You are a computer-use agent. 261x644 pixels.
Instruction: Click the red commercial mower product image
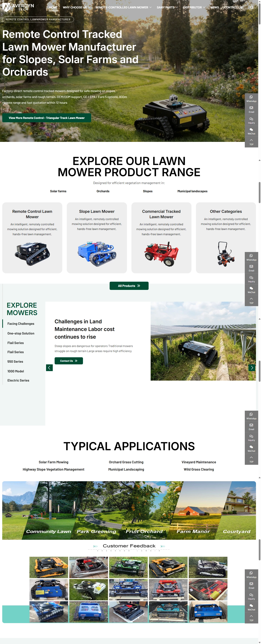[161, 254]
